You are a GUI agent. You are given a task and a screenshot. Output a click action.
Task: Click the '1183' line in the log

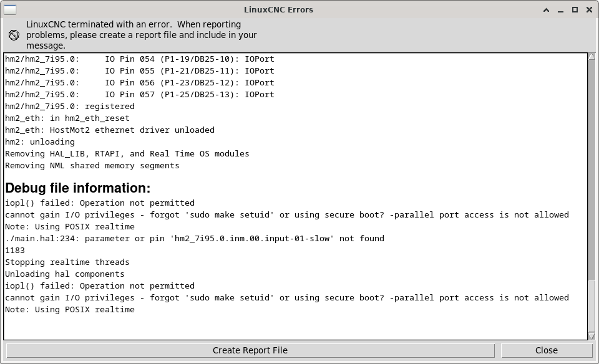tap(15, 251)
